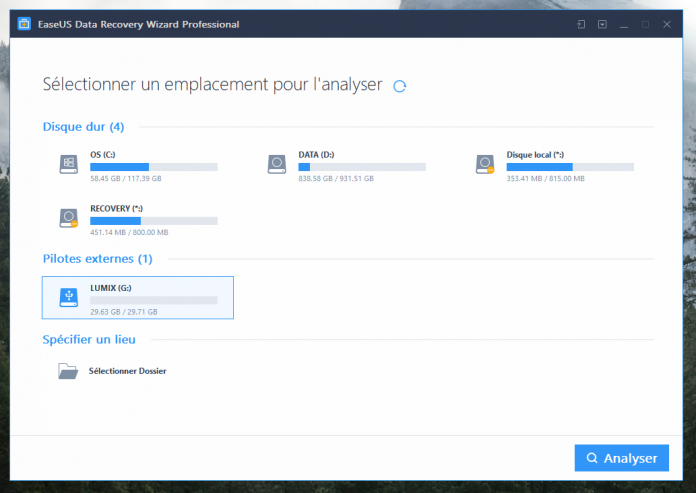
Task: Click the Sélectionner Dossier label
Action: pos(127,371)
